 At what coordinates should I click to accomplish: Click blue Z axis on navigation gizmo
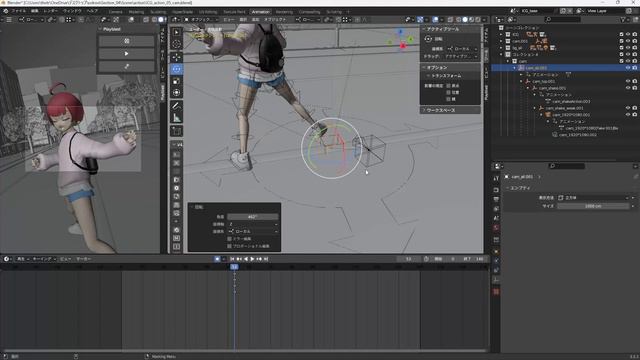click(x=400, y=31)
